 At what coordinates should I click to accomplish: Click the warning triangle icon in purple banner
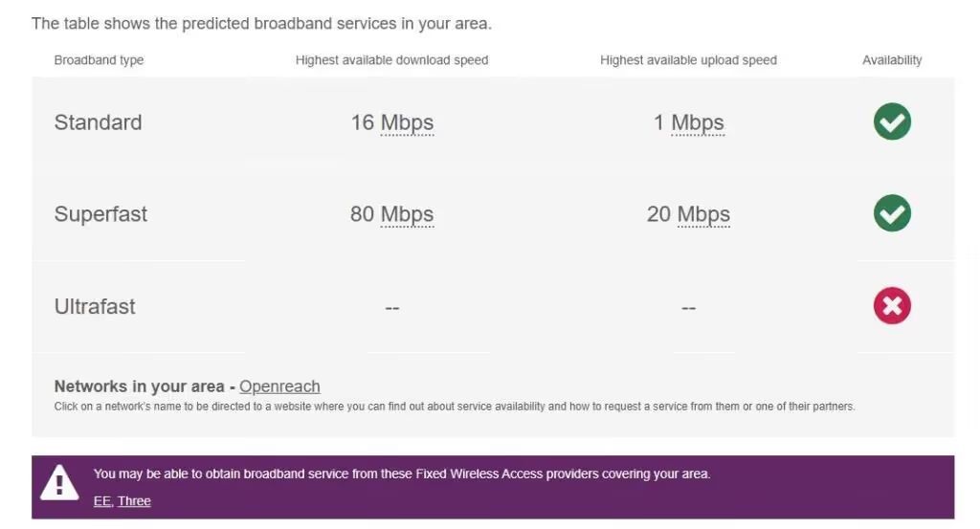(x=59, y=485)
